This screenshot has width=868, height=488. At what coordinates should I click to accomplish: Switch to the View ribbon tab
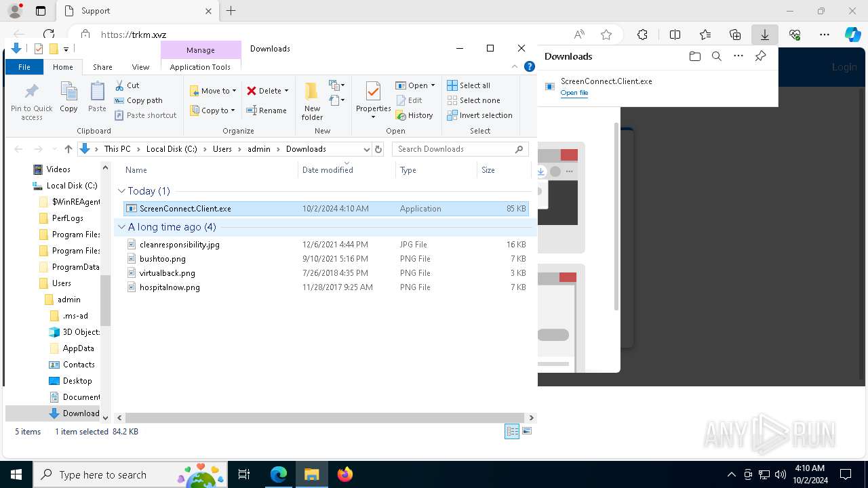coord(140,67)
